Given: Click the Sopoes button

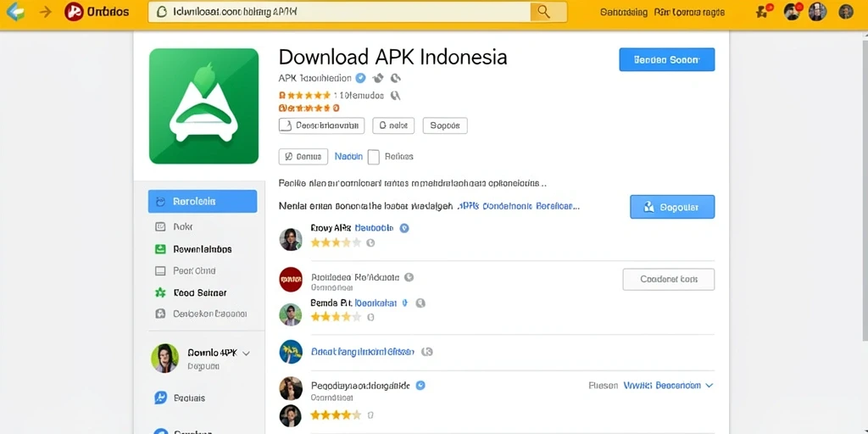Looking at the screenshot, I should 445,125.
